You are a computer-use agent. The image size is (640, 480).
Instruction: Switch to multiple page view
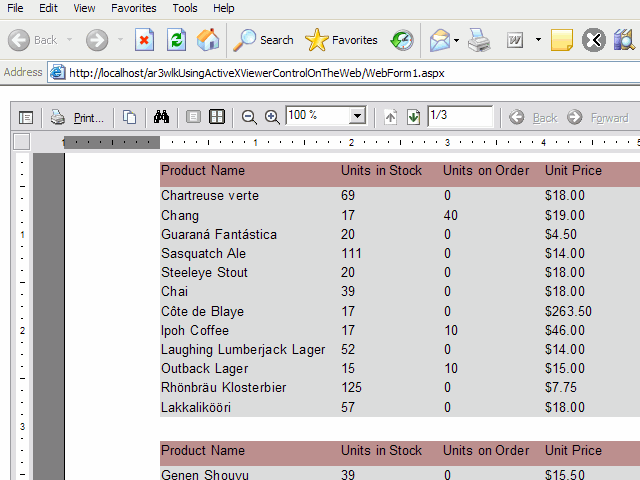pyautogui.click(x=217, y=117)
